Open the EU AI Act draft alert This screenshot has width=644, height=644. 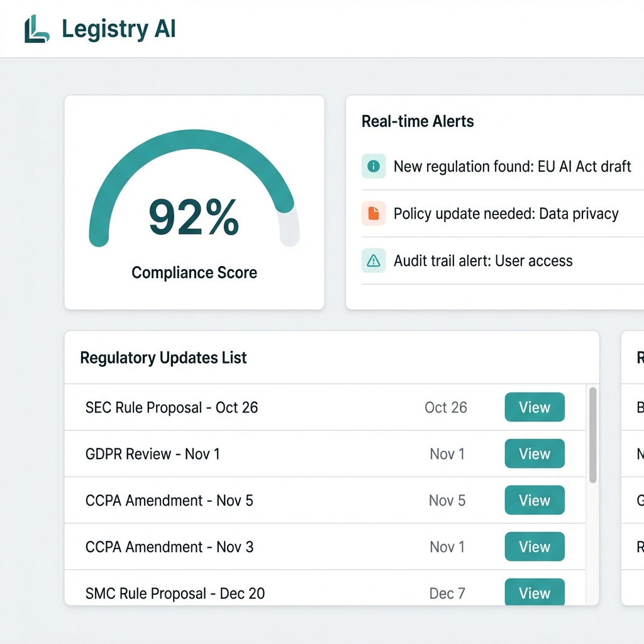(512, 166)
